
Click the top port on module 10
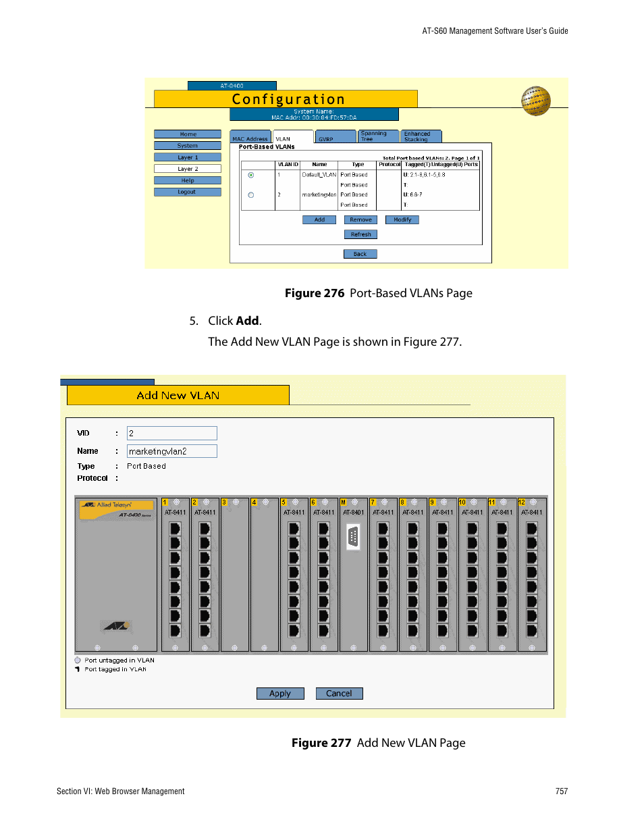pyautogui.click(x=472, y=528)
